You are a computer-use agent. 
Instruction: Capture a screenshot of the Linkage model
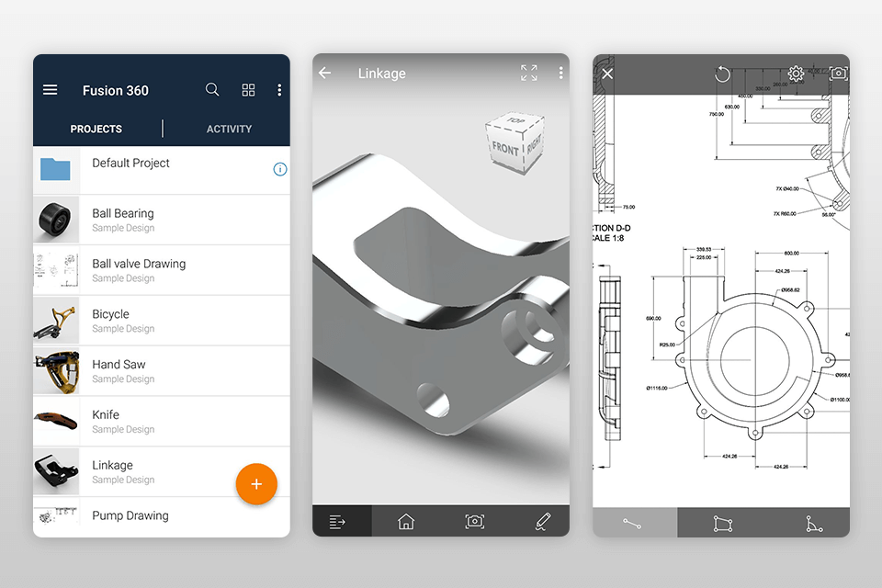click(474, 522)
